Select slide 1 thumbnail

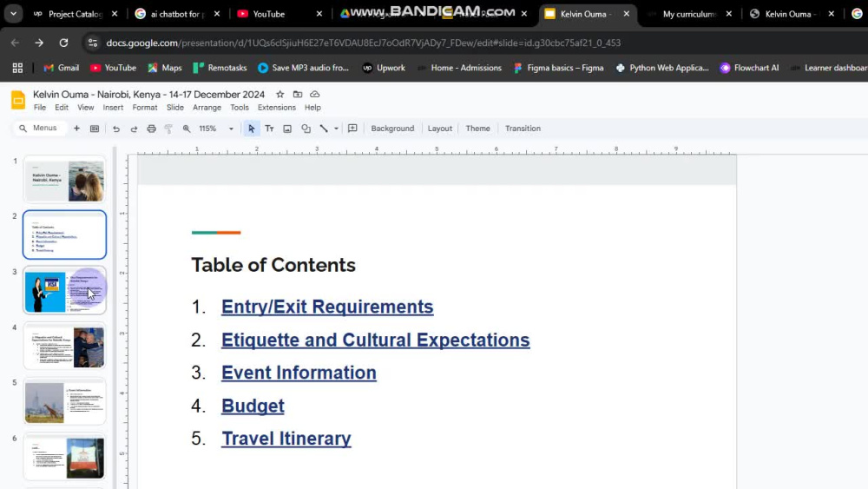64,180
